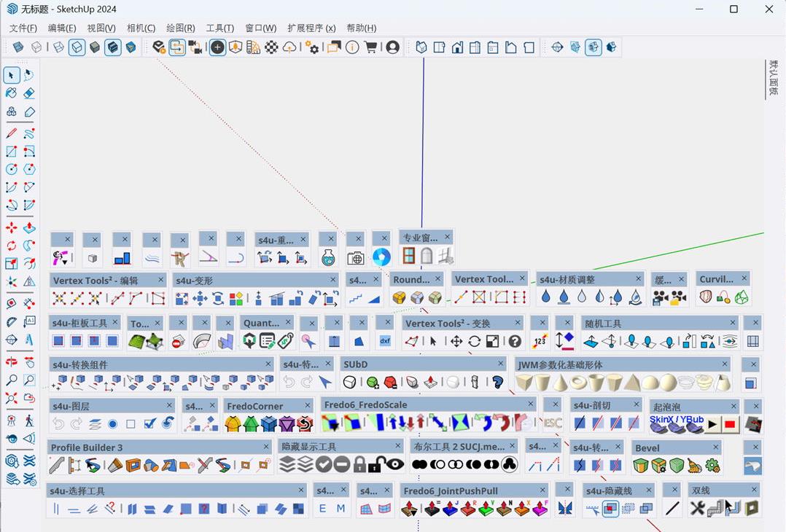786x532 pixels.
Task: Close the 随机工具 toolbar
Action: [x=733, y=322]
